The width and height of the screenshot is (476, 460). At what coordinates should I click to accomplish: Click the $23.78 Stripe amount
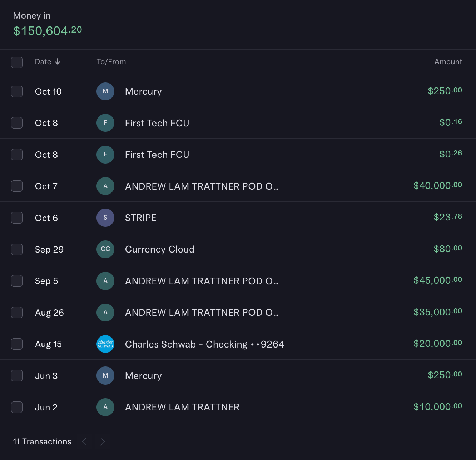[447, 217]
